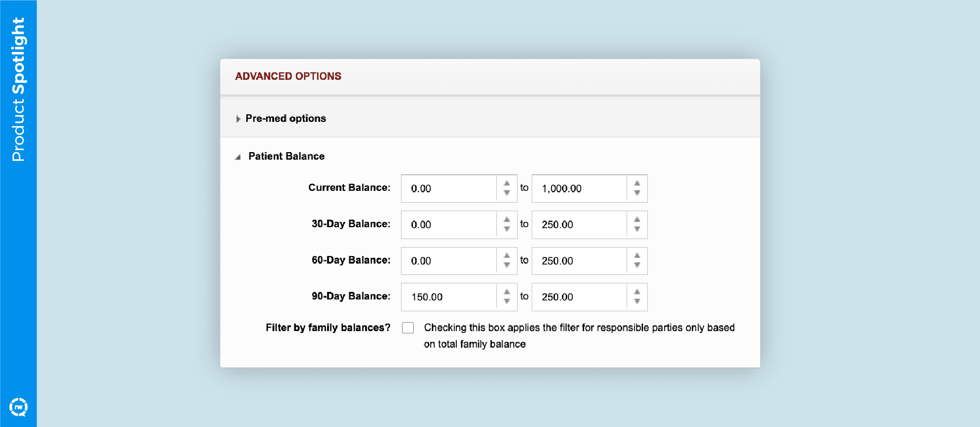Click the down arrow on 60-Day Balance maximum
The image size is (980, 427).
point(637,265)
